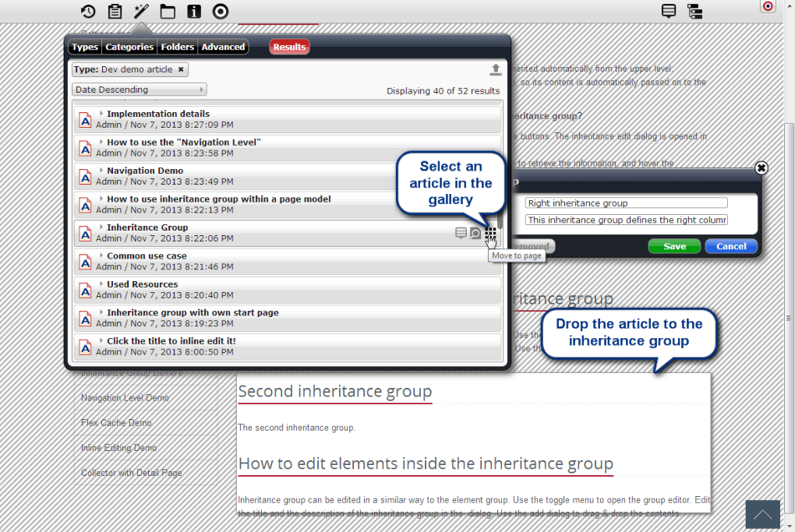The width and height of the screenshot is (795, 532).
Task: Expand the Navigation Demo entry
Action: coord(101,171)
